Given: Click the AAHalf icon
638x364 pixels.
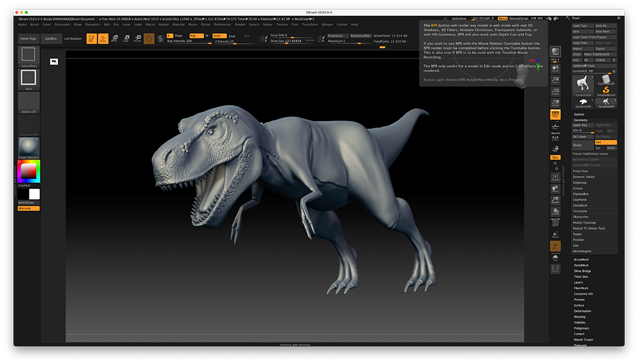Looking at the screenshot, I should point(555,103).
